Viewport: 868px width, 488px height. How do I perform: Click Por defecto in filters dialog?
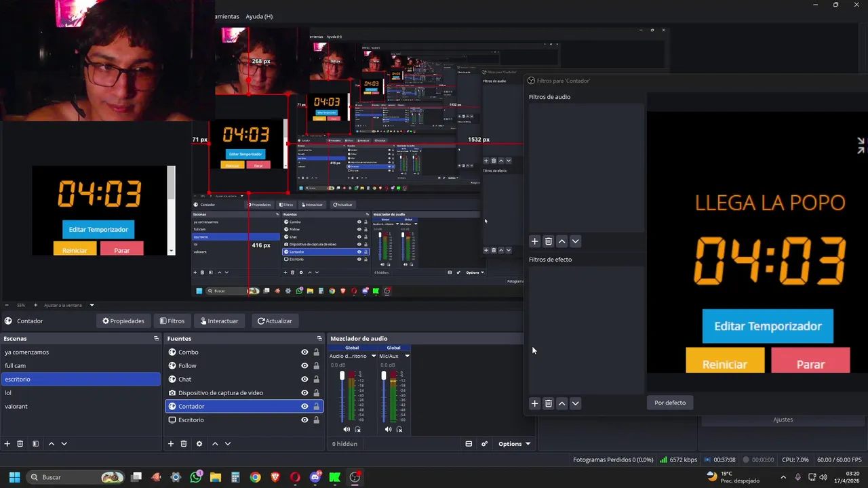point(670,403)
